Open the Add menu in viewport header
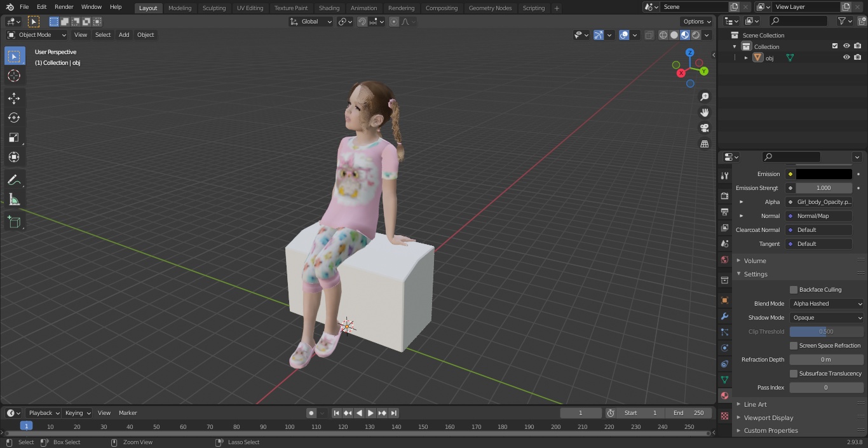Viewport: 868px width, 448px height. coord(124,35)
